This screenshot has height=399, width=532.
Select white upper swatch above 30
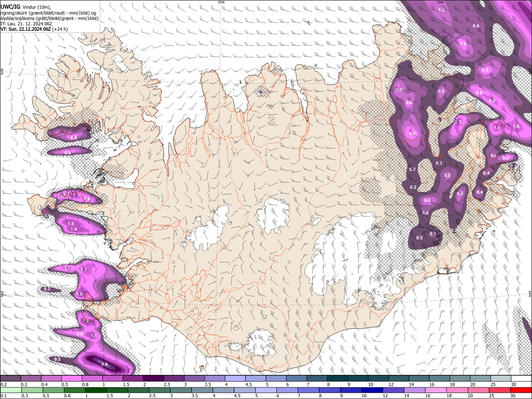522,378
